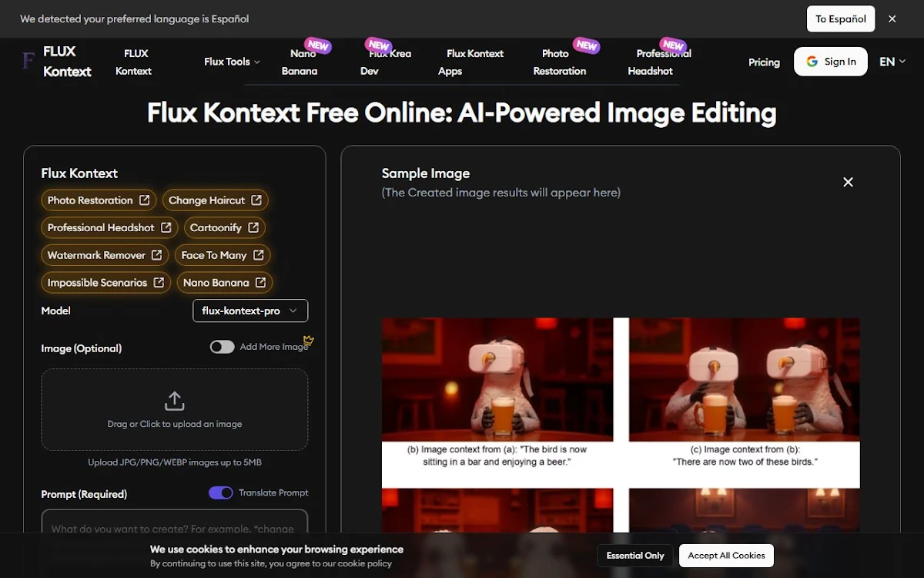Click the NEW badge on Nano Banana
Image resolution: width=924 pixels, height=578 pixels.
pyautogui.click(x=318, y=45)
